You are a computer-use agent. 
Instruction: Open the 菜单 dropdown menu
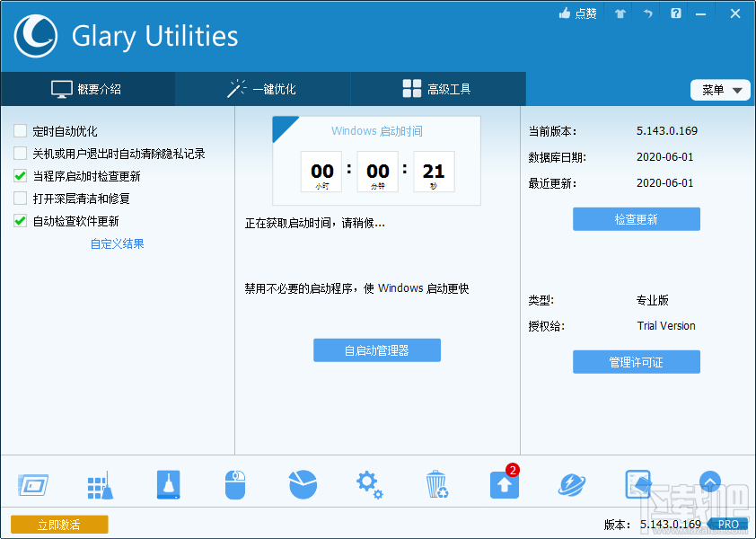pos(720,90)
